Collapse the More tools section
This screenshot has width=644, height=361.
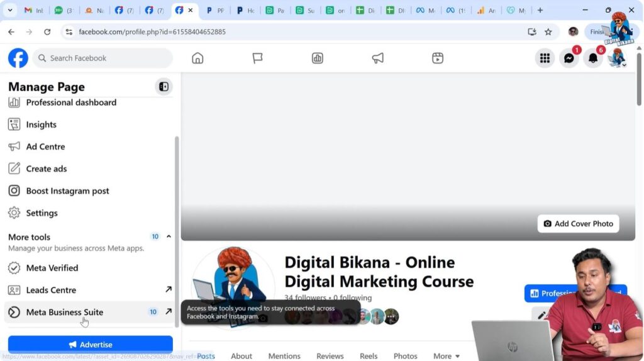click(169, 236)
